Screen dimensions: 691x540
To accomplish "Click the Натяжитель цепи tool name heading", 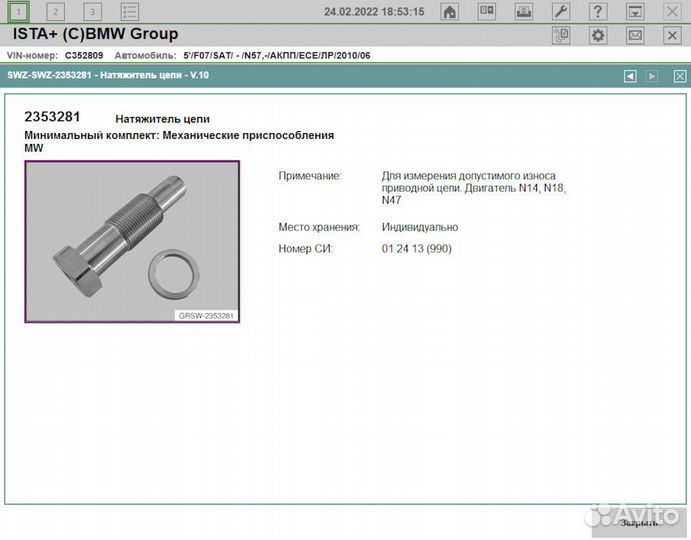I will (x=162, y=119).
